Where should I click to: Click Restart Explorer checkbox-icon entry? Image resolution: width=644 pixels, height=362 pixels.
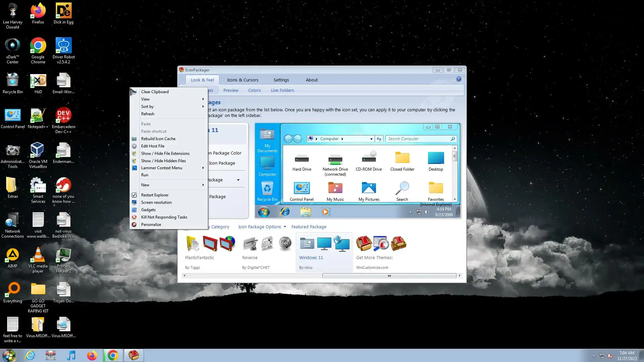[x=134, y=195]
